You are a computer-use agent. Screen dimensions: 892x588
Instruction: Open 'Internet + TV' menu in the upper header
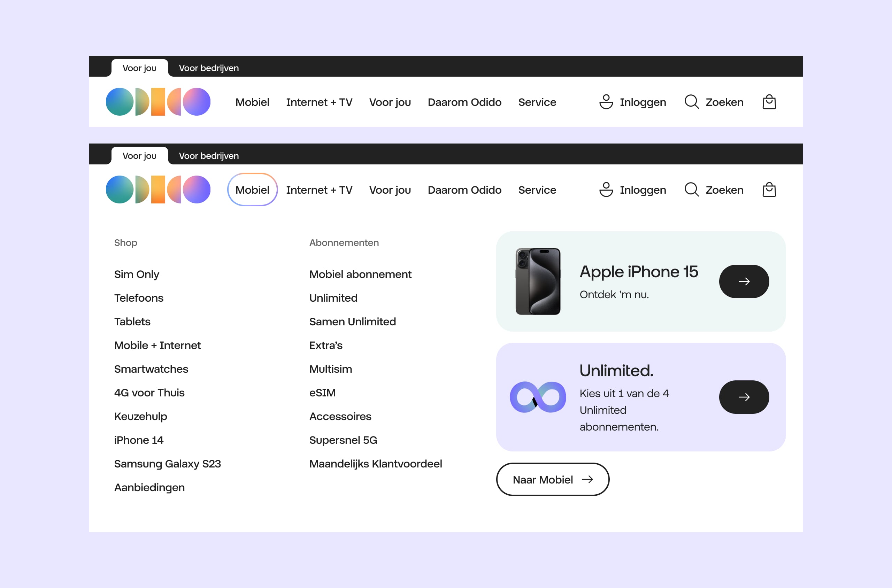click(x=319, y=102)
